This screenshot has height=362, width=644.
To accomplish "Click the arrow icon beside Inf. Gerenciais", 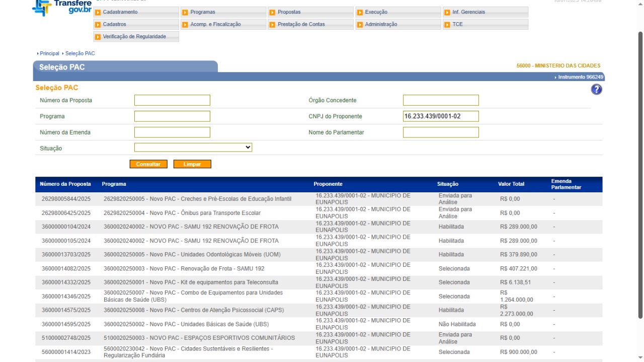I will [447, 12].
